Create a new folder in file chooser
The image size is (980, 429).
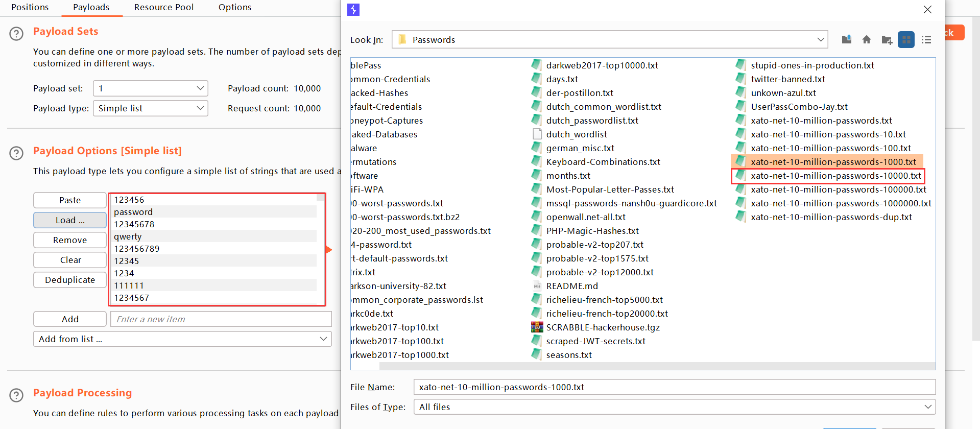[887, 39]
